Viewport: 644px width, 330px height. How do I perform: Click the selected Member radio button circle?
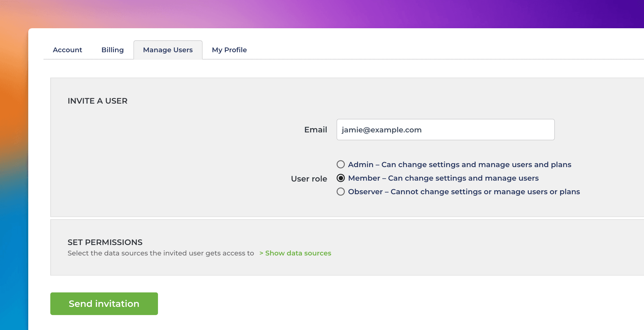coord(341,178)
